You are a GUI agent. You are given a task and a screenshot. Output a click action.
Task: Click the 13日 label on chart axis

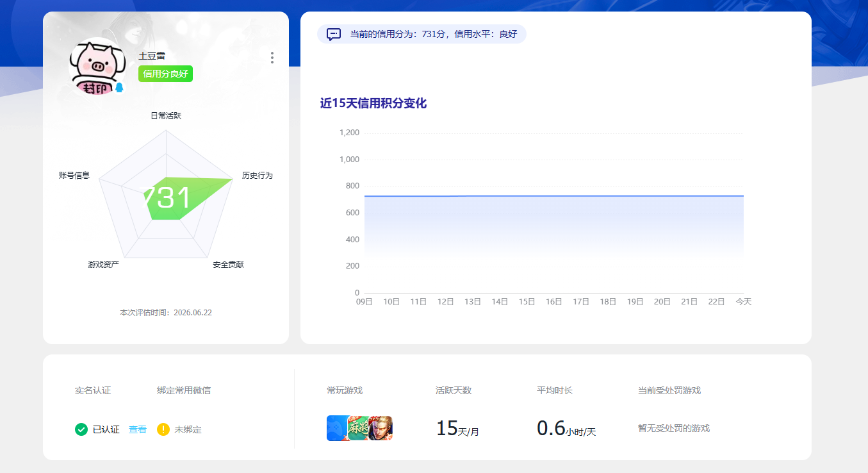(x=473, y=302)
